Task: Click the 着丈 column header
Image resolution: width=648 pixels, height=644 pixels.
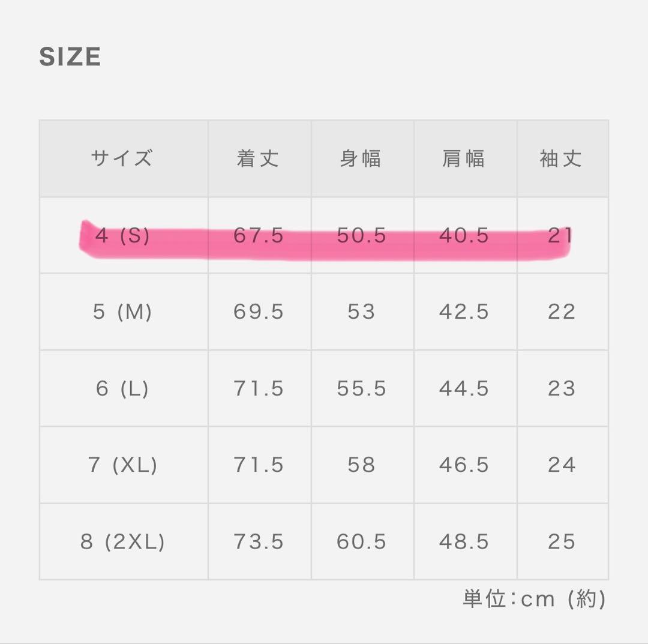Action: [259, 159]
